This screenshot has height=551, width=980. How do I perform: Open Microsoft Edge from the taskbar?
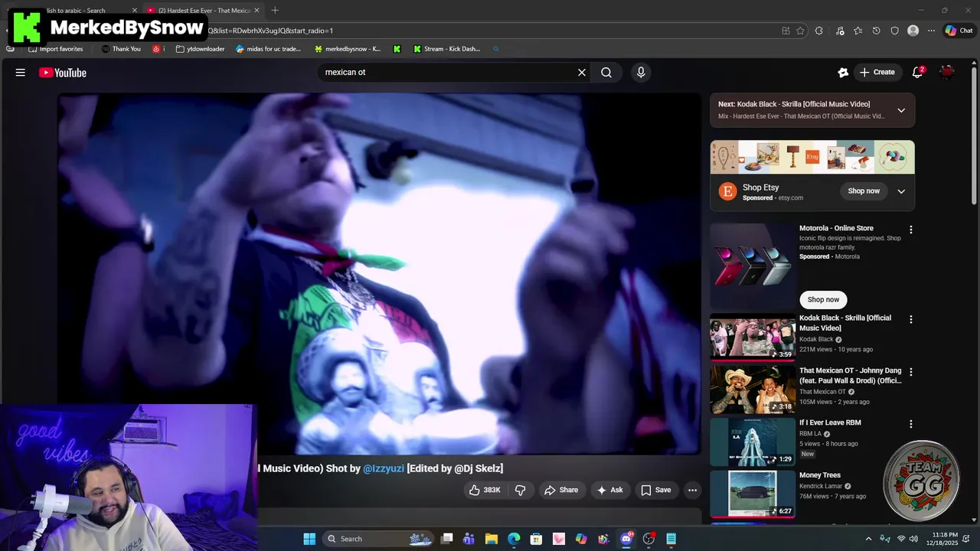pyautogui.click(x=514, y=539)
